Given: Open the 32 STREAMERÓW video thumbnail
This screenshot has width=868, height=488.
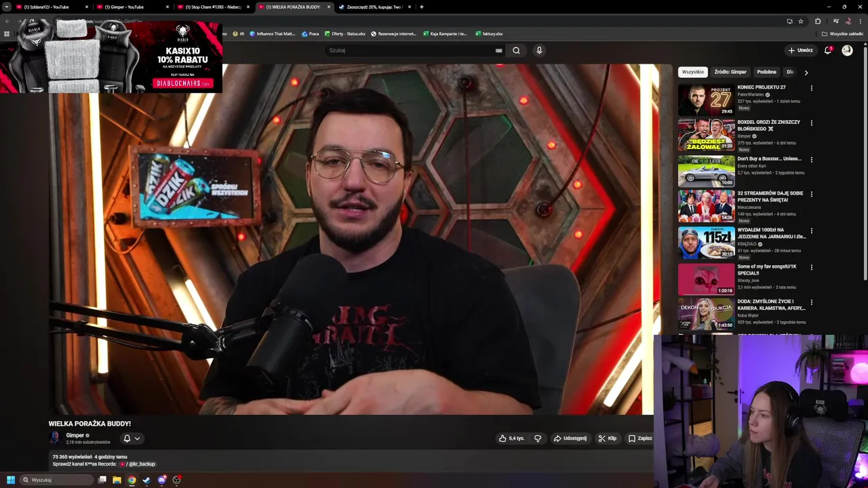Looking at the screenshot, I should pyautogui.click(x=707, y=206).
